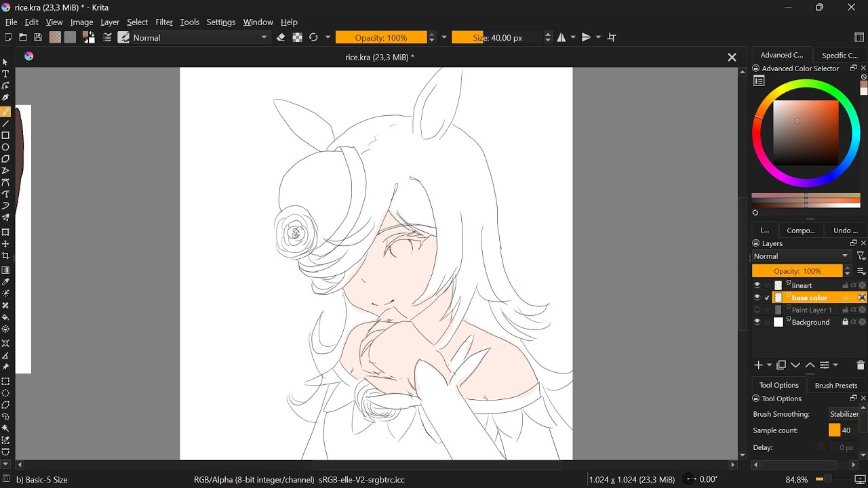Screen dimensions: 868x488
Task: Switch to the Specific Color Selector tab
Action: [x=840, y=56]
